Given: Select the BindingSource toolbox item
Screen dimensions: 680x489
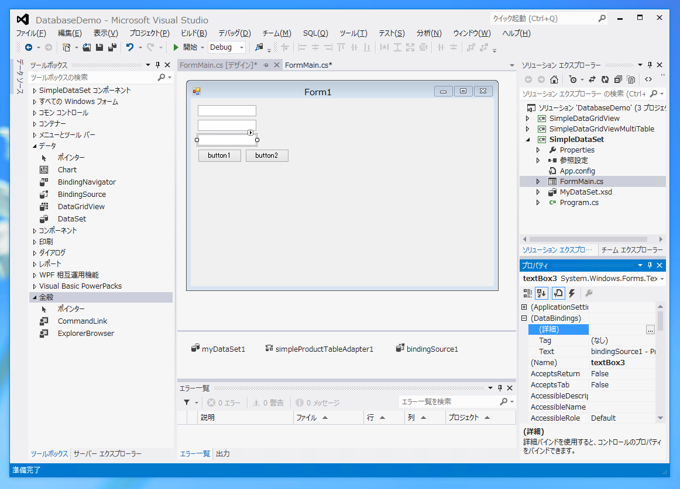Looking at the screenshot, I should tap(82, 194).
